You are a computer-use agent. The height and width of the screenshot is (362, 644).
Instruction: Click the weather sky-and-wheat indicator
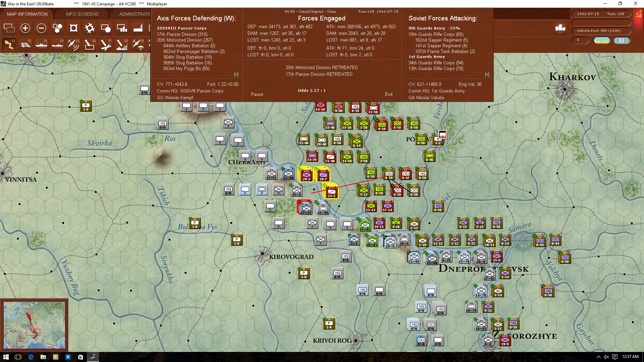[x=601, y=41]
